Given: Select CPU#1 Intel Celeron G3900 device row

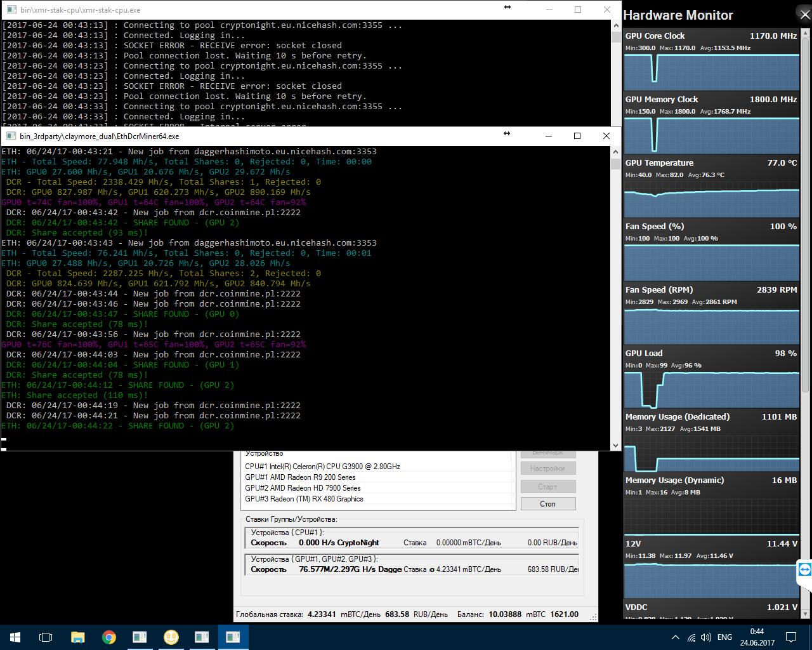Looking at the screenshot, I should [378, 467].
